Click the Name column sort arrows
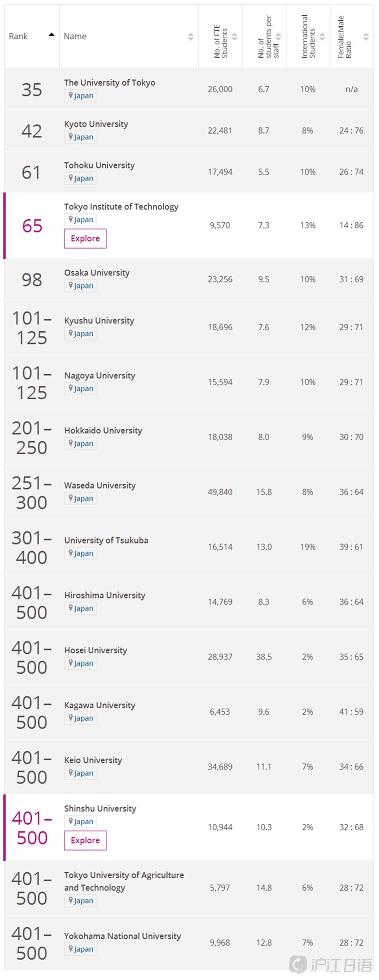The height and width of the screenshot is (980, 379). coord(191,36)
